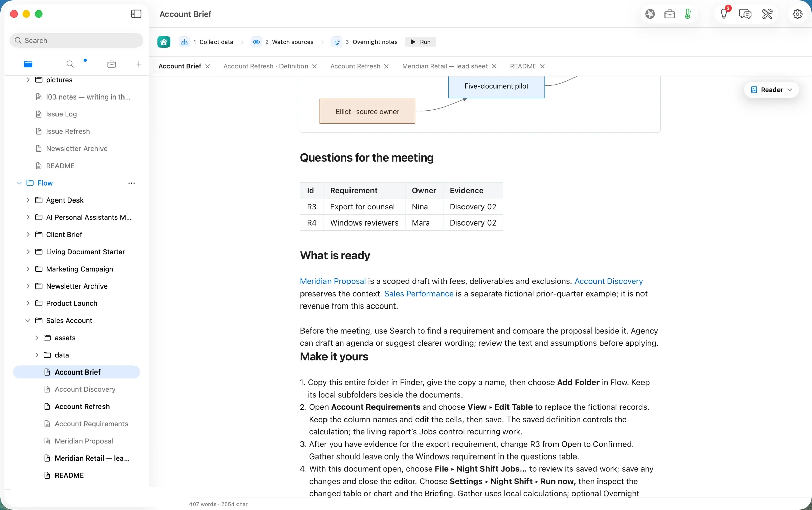Select the blue folder files view icon
This screenshot has width=812, height=510.
click(28, 64)
